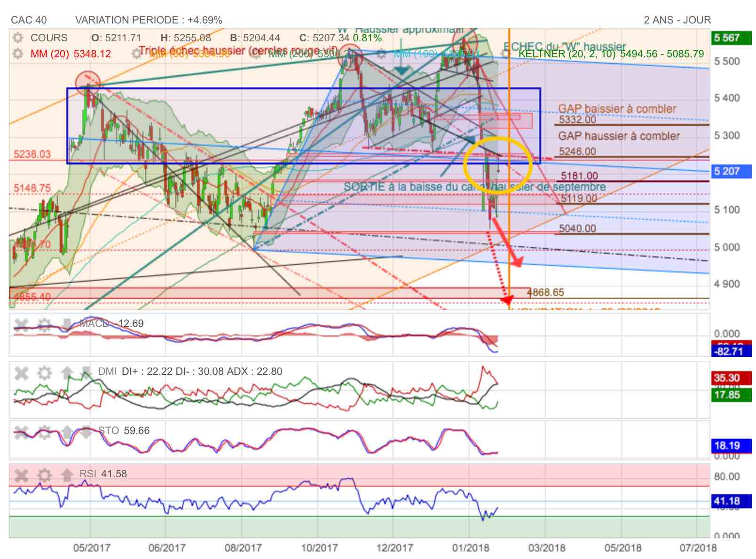Click the 5119.00 level label
The width and height of the screenshot is (756, 559).
click(579, 198)
